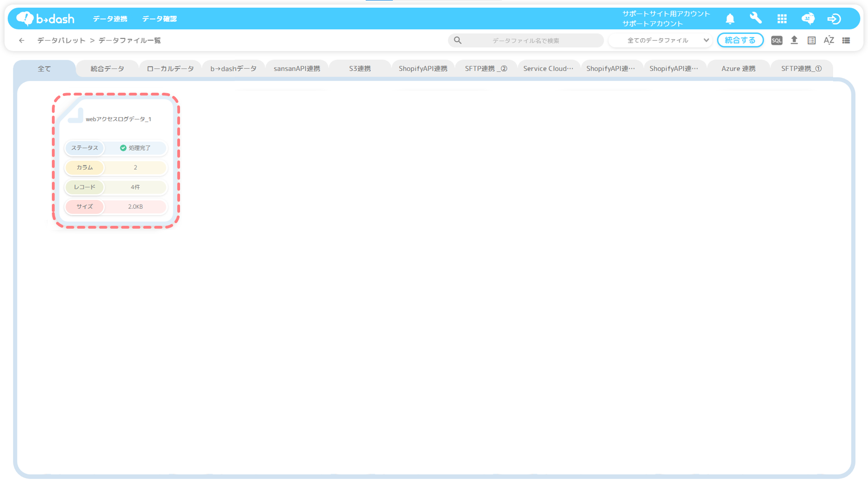
Task: Click the webアクセスログデータ_1 file icon
Action: (75, 116)
